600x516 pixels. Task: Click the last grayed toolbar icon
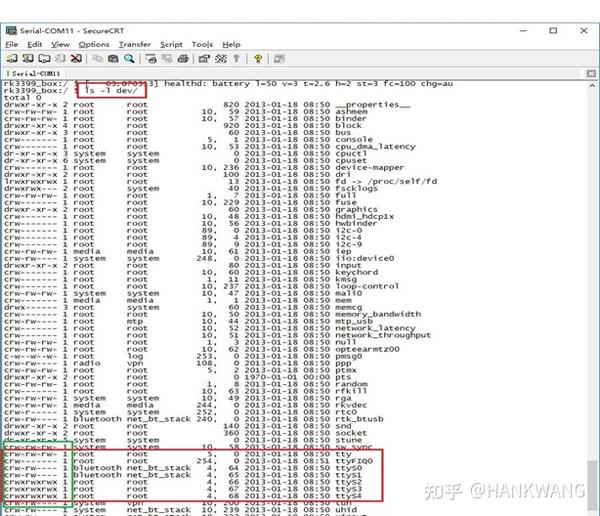pyautogui.click(x=279, y=59)
